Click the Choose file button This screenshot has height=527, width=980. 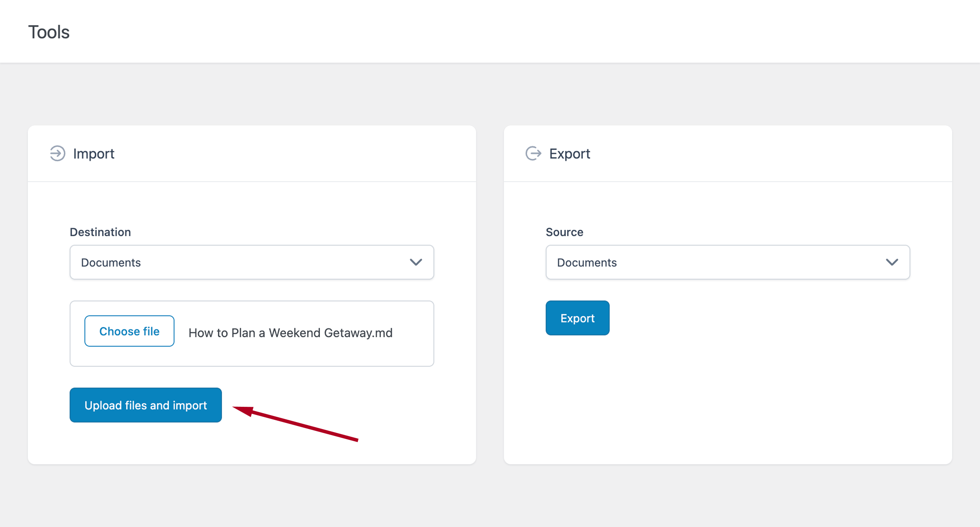(129, 331)
